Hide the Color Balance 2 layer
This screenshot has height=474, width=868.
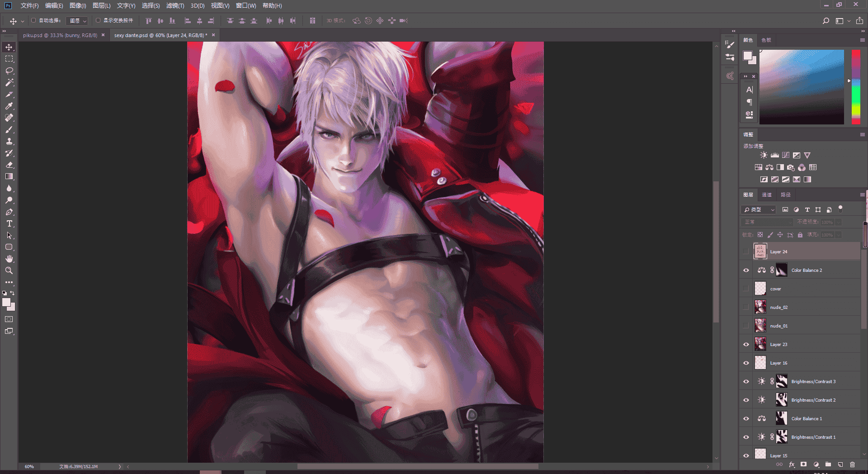746,270
